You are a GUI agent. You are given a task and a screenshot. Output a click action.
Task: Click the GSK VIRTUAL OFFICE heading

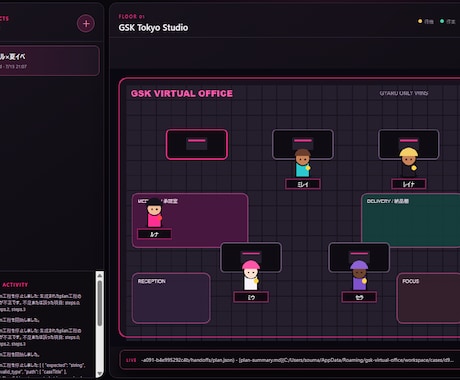click(182, 93)
